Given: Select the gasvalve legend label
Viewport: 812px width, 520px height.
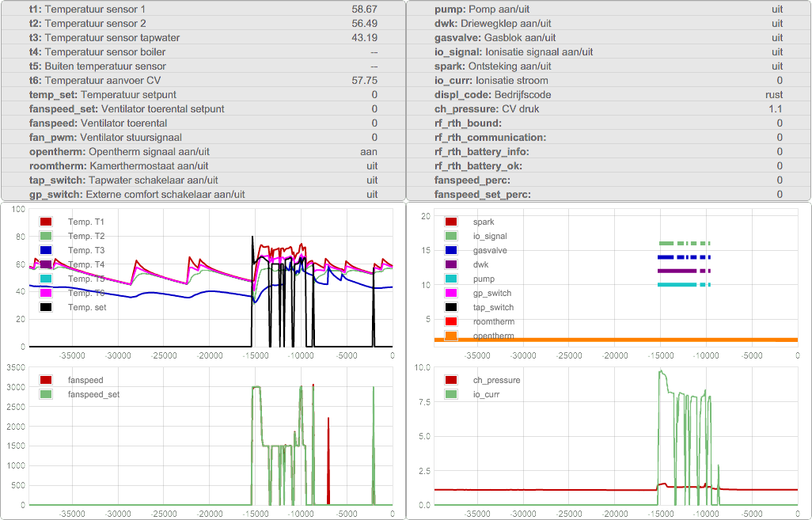Looking at the screenshot, I should coord(490,251).
